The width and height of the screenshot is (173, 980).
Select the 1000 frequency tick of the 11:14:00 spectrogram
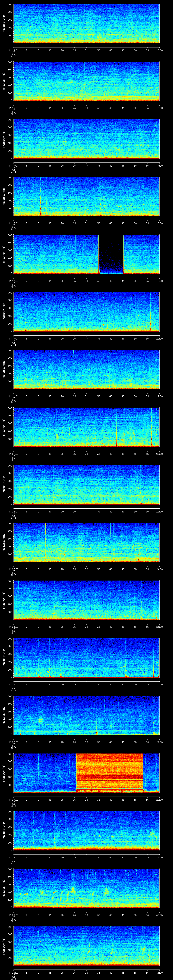(9, 5)
